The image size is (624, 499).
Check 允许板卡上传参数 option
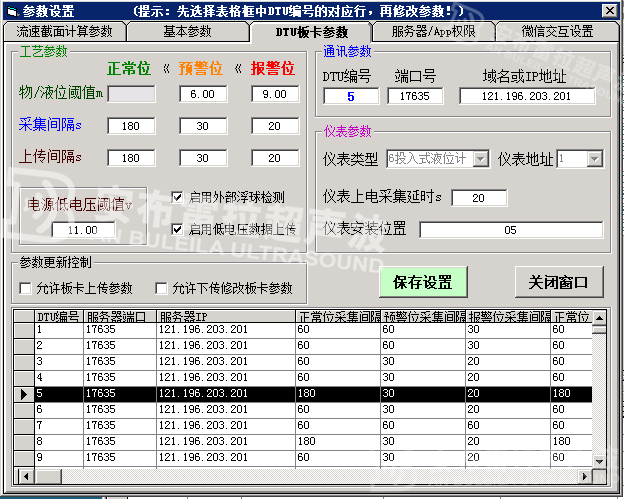point(26,289)
